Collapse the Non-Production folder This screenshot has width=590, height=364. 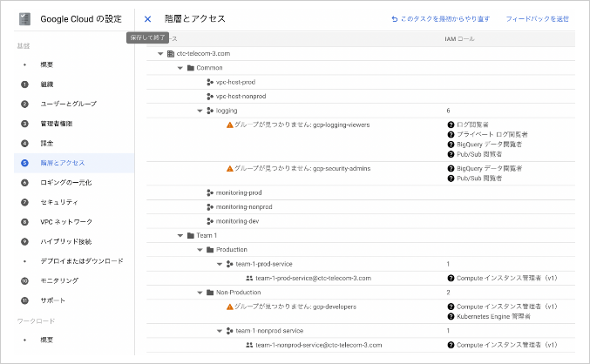(x=200, y=293)
